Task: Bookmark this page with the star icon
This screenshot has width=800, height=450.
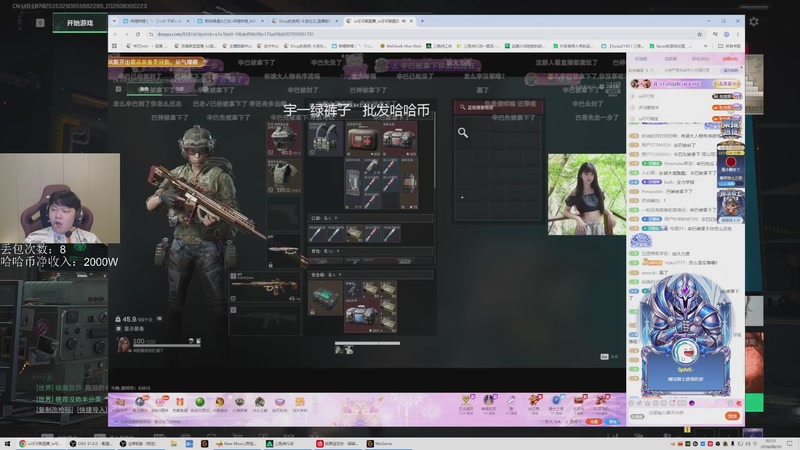Action: click(x=699, y=34)
